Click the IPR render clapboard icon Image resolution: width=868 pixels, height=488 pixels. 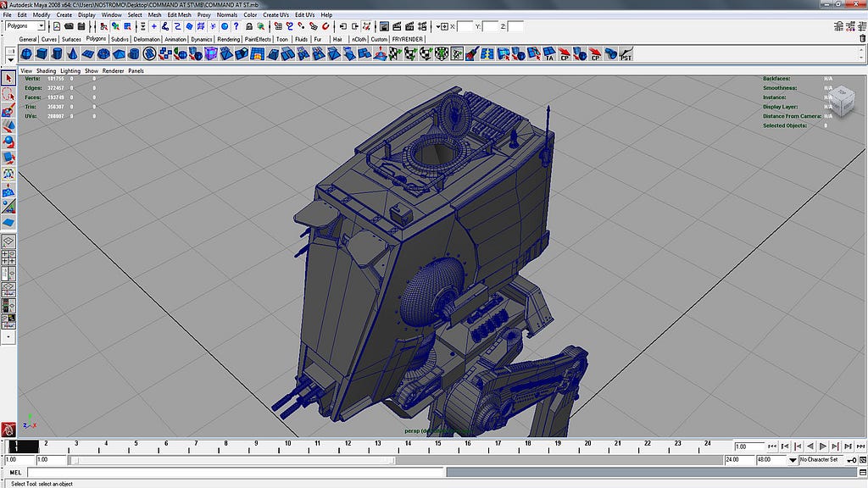[409, 26]
